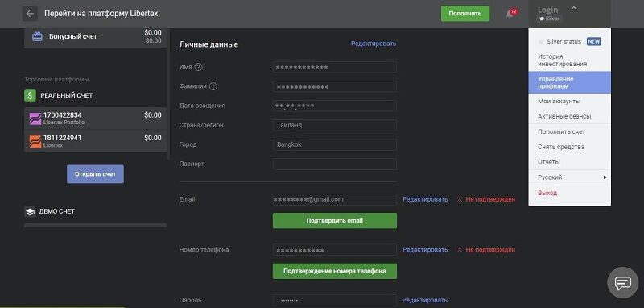
Task: Expand the Русский language submenu arrow
Action: pyautogui.click(x=605, y=177)
